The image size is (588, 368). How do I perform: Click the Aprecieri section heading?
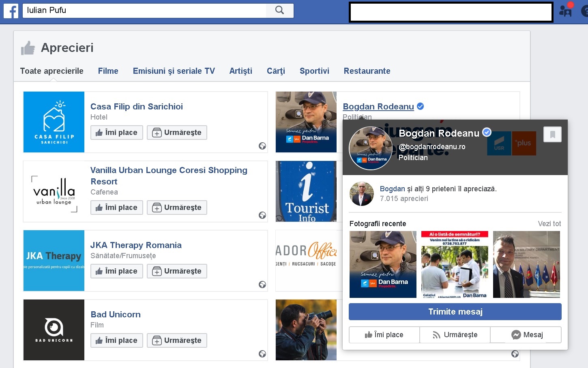coord(67,48)
